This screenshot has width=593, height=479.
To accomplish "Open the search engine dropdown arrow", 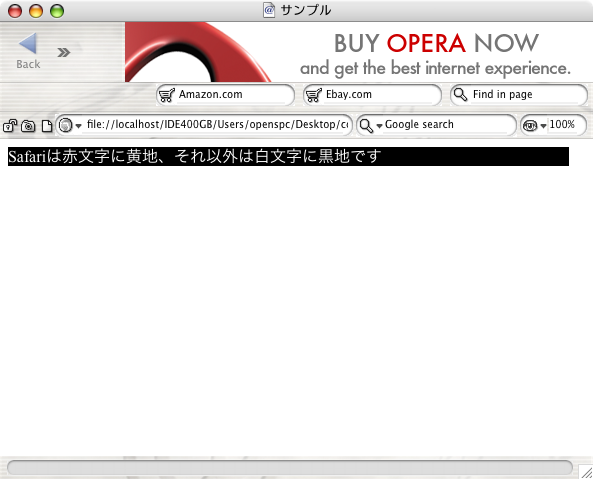I will point(379,126).
